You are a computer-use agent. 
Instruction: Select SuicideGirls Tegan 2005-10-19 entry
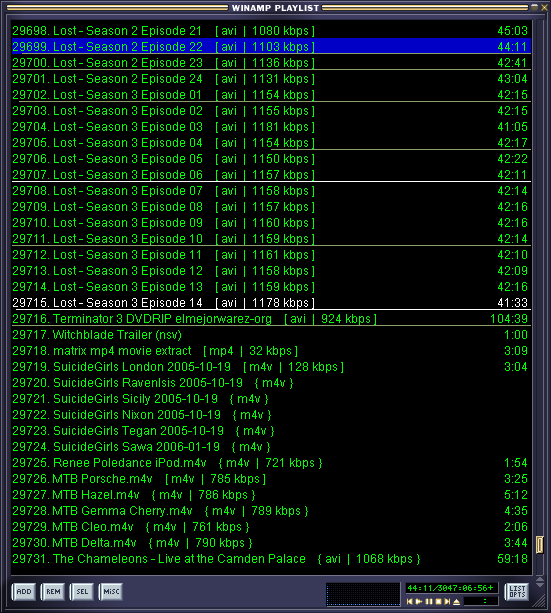coord(271,431)
